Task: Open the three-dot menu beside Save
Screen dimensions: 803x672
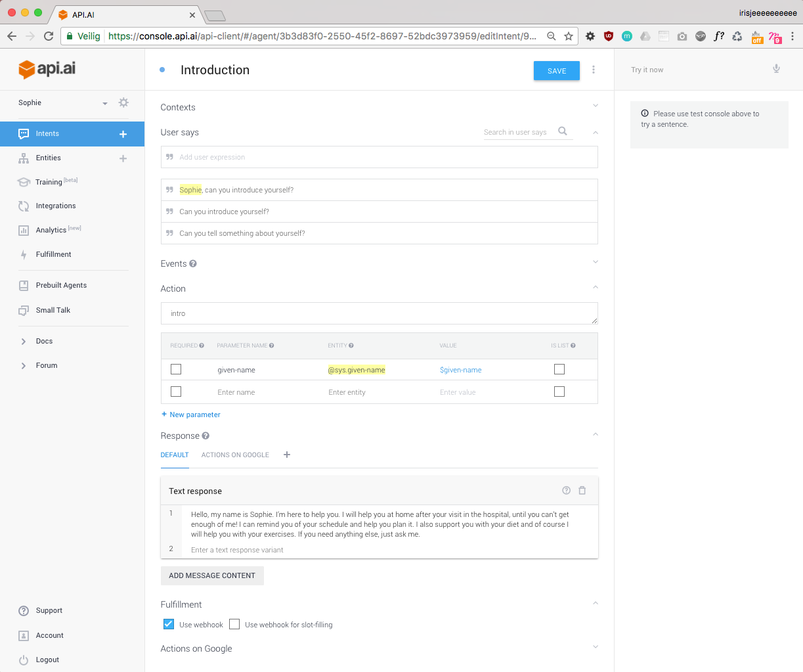Action: pos(594,70)
